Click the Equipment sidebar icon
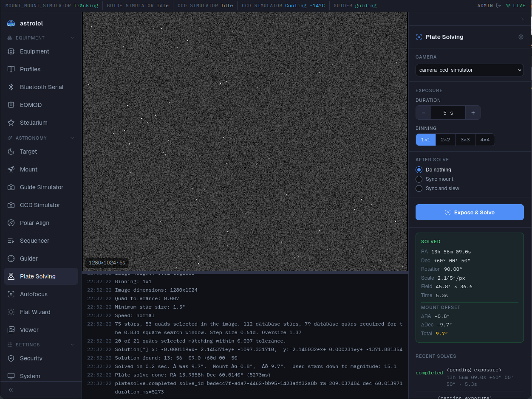 11,51
